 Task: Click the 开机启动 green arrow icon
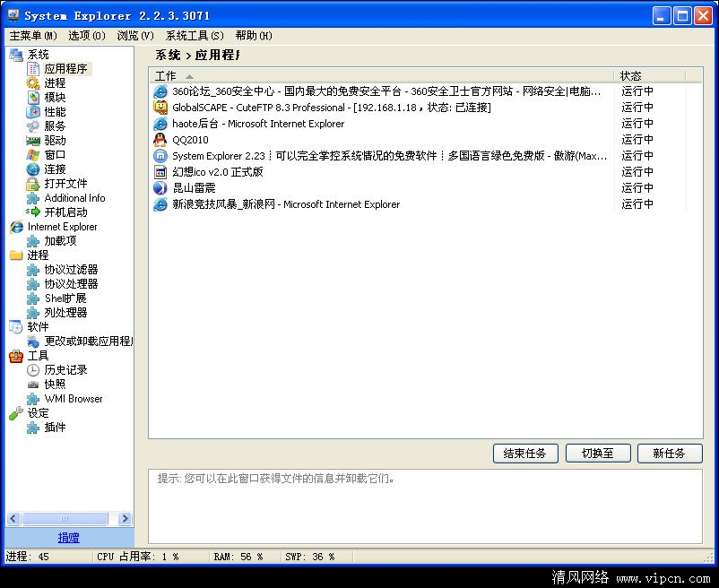tap(33, 212)
